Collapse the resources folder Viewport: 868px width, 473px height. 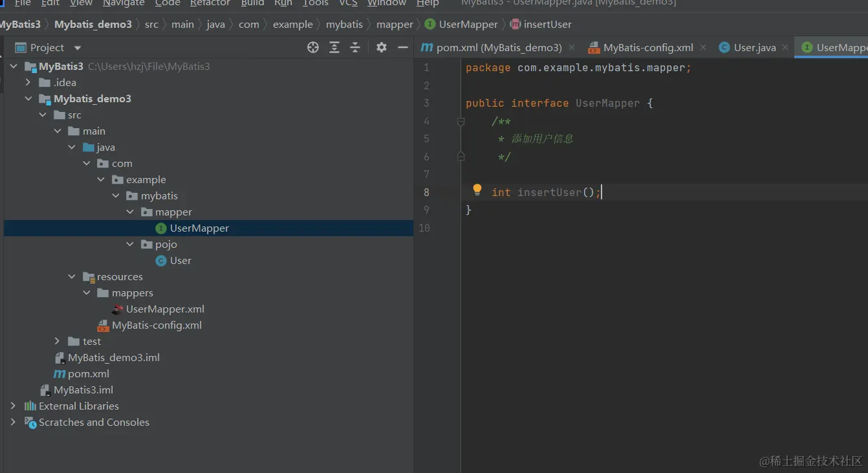click(x=72, y=276)
